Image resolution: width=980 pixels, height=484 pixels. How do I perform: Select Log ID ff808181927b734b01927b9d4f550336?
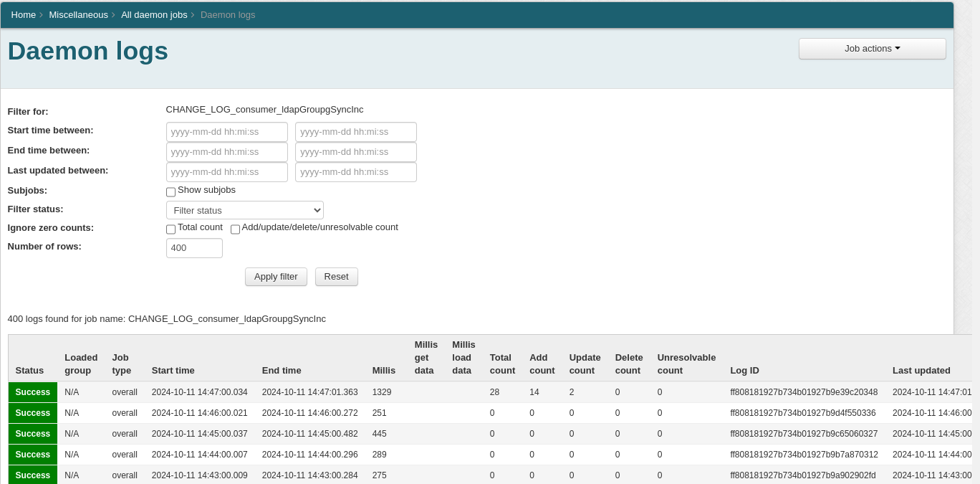click(802, 413)
